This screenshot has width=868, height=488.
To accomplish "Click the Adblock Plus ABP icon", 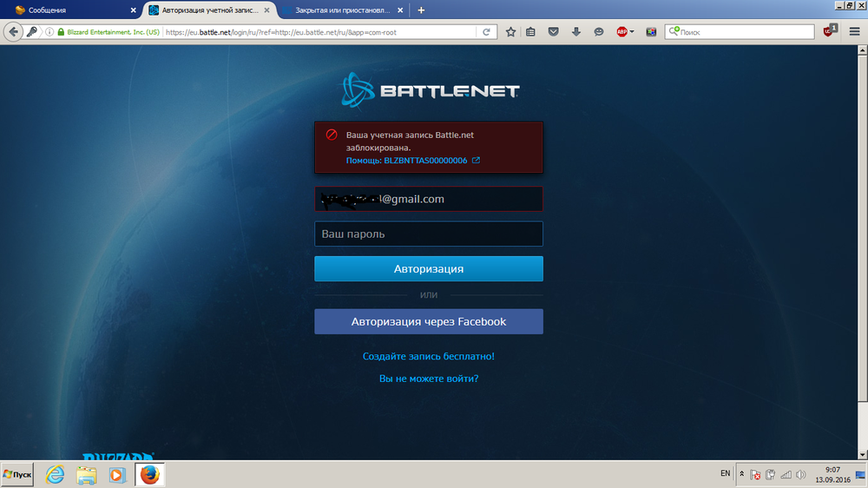I will 621,32.
